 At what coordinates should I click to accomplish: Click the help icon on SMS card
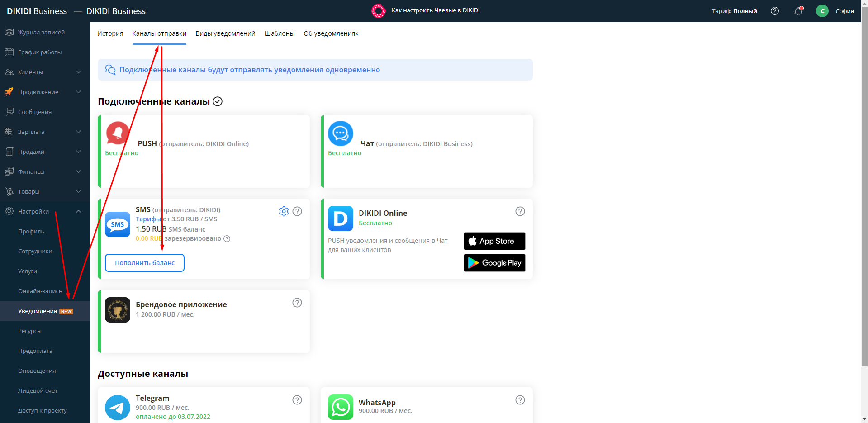click(297, 211)
